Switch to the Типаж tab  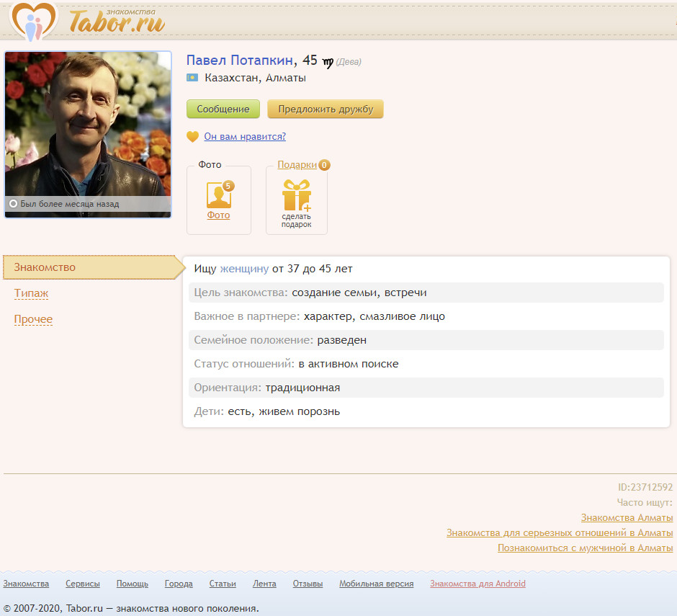click(x=31, y=293)
